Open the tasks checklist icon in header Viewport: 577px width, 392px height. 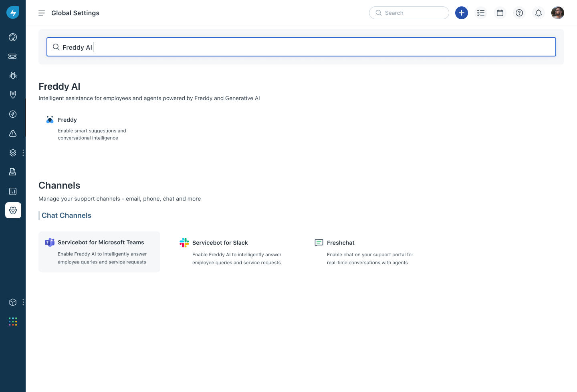pos(481,13)
